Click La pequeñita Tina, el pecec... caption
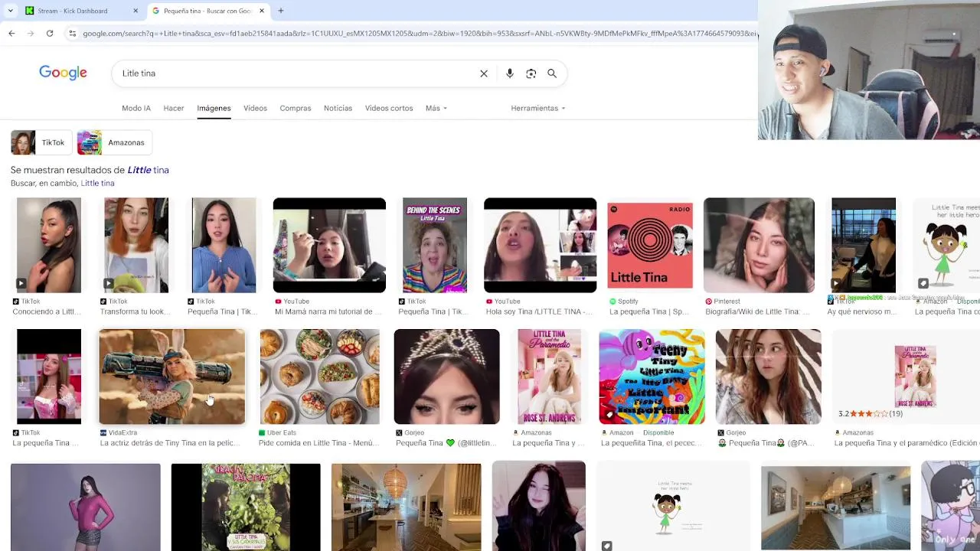 [x=652, y=443]
